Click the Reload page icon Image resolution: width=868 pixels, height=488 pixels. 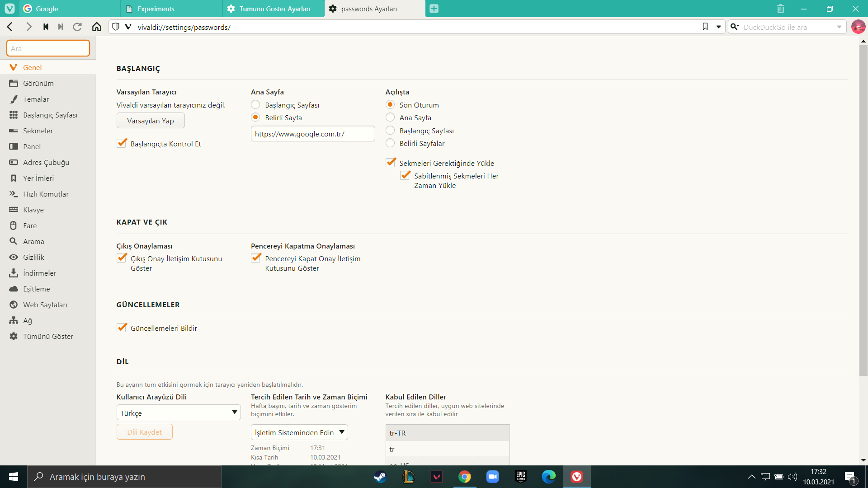77,27
